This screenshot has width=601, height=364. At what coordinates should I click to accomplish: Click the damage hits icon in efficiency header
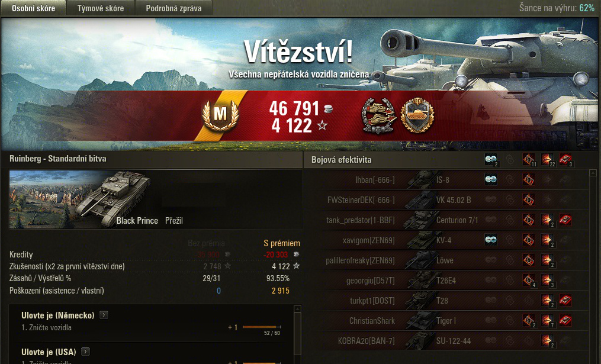(x=547, y=159)
